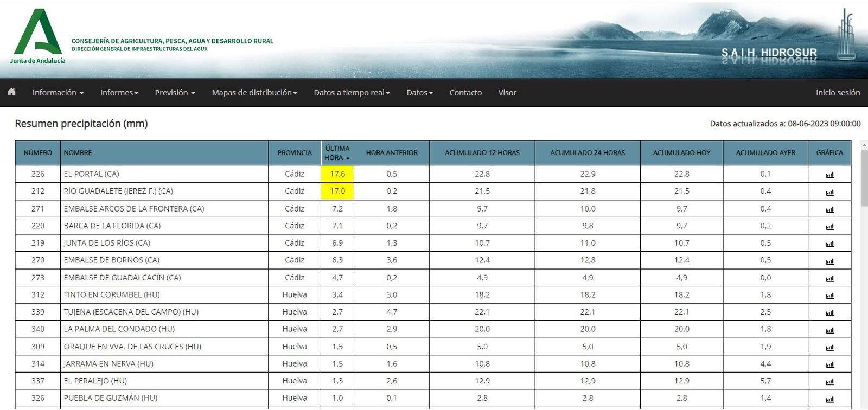Sort table by ÚLTIMA HORA column
This screenshot has width=868, height=410.
point(337,153)
